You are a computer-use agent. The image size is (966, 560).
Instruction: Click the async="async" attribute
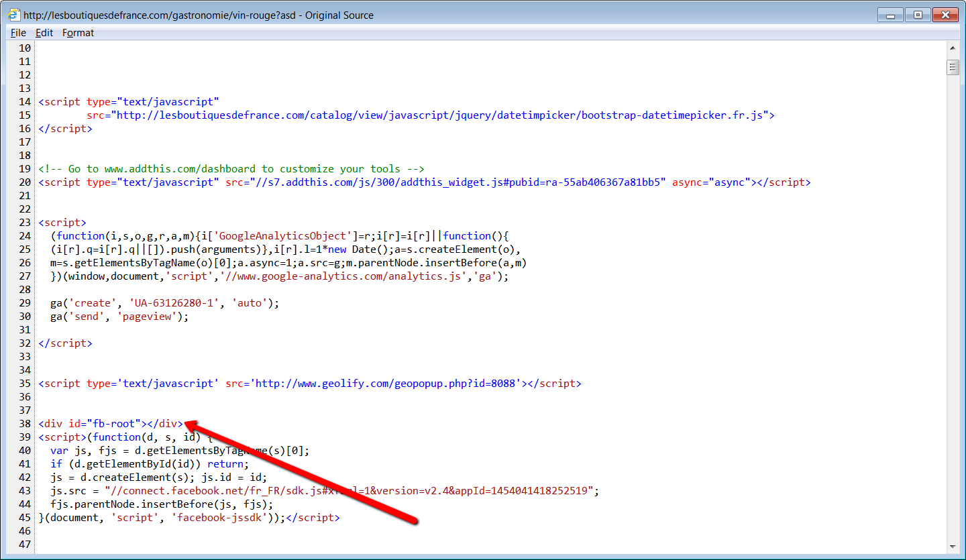tap(711, 182)
